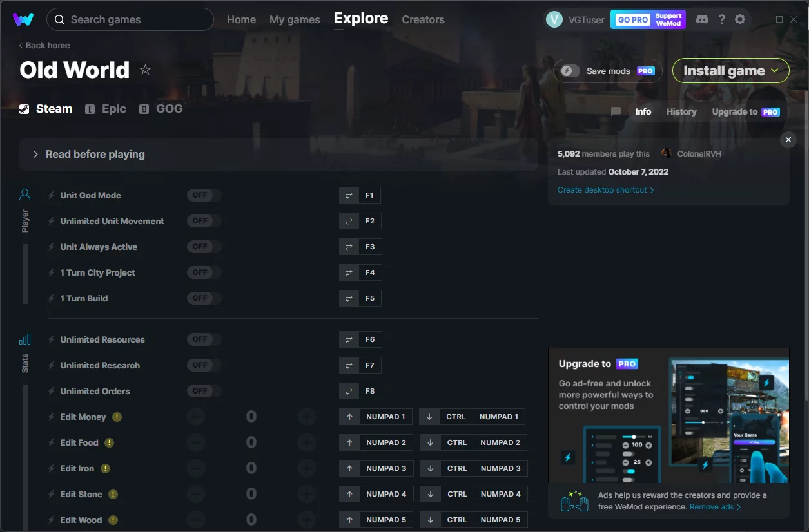The width and height of the screenshot is (809, 532).
Task: Click the lightning icon beside Unit God Mode
Action: click(52, 195)
